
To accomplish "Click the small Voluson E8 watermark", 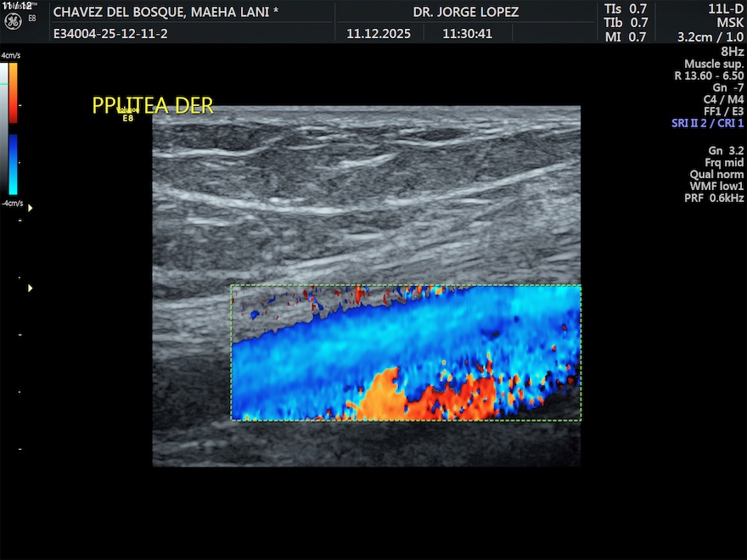I will pyautogui.click(x=127, y=115).
